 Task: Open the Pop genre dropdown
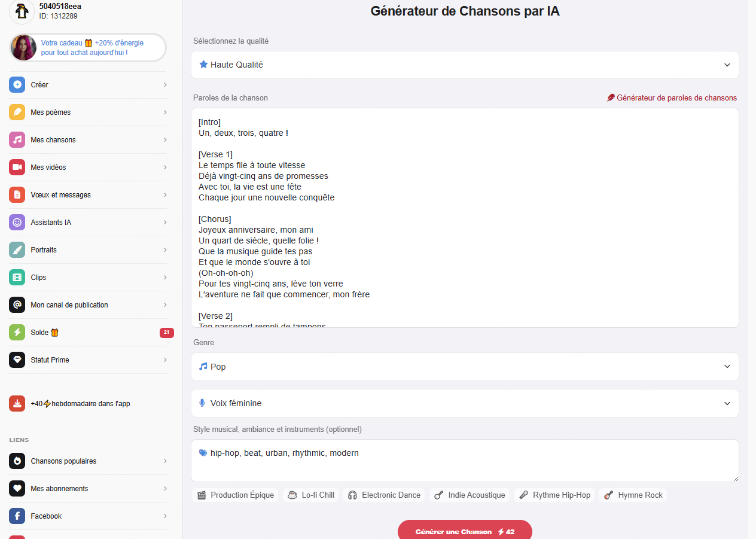(465, 367)
